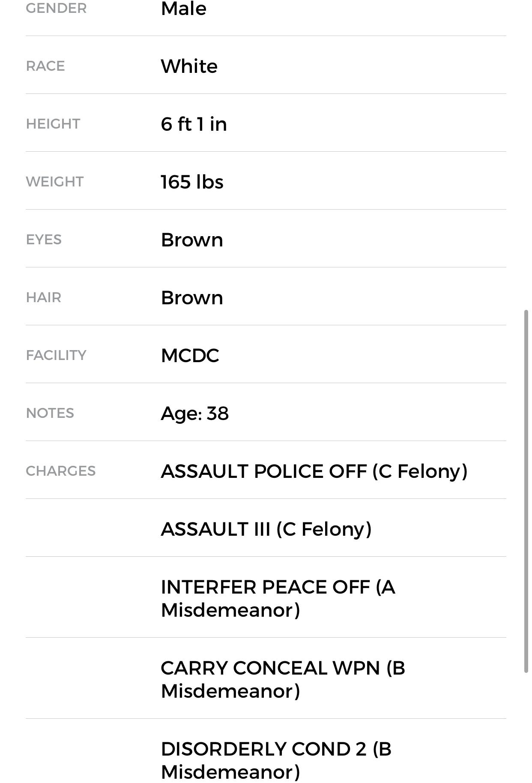532x783 pixels.
Task: Click the FACILITY field label
Action: pyautogui.click(x=56, y=355)
